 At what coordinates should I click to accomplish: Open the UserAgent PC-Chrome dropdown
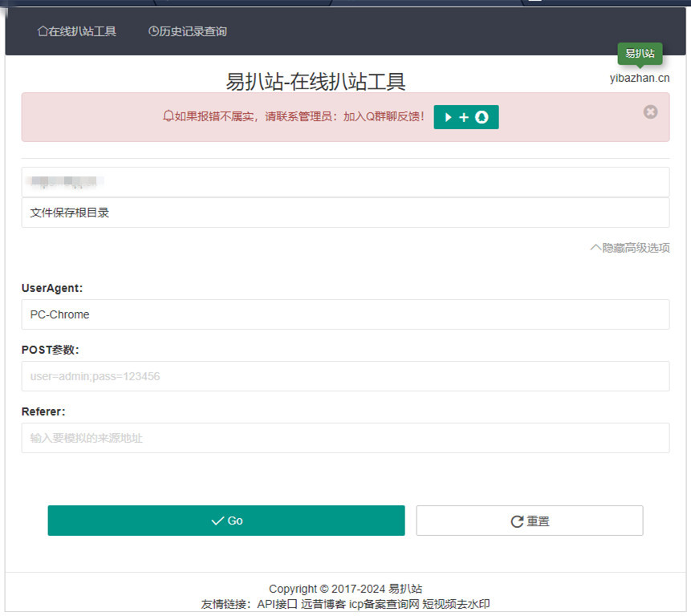(x=345, y=314)
